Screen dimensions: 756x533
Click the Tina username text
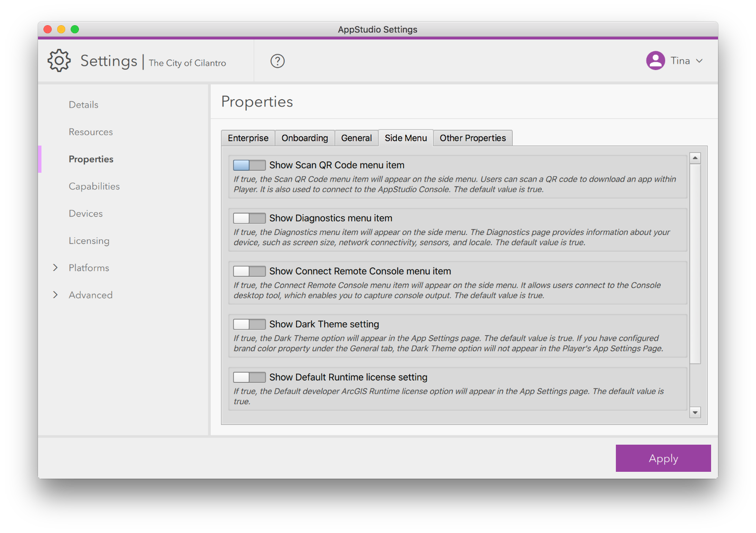click(x=680, y=61)
